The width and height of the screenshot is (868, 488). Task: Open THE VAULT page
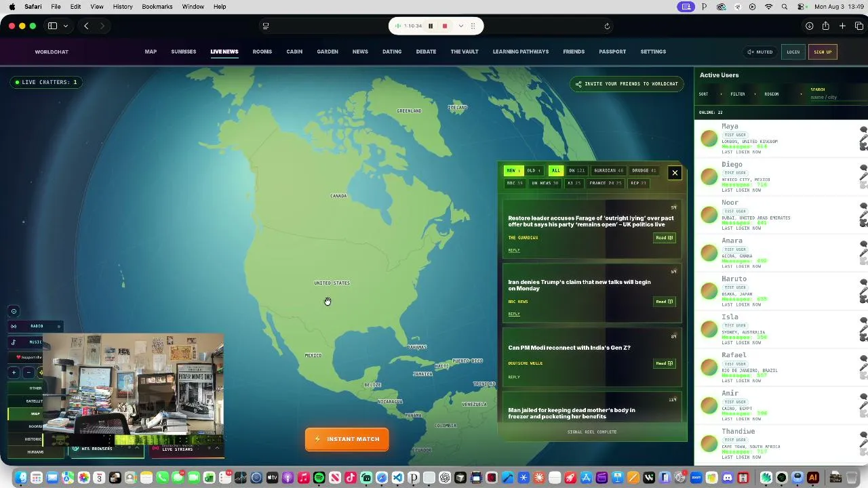465,52
